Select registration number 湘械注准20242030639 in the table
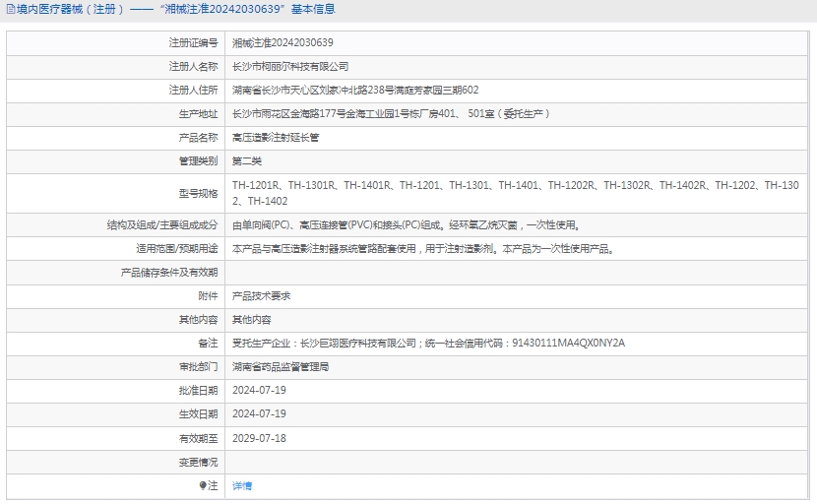 (x=283, y=43)
